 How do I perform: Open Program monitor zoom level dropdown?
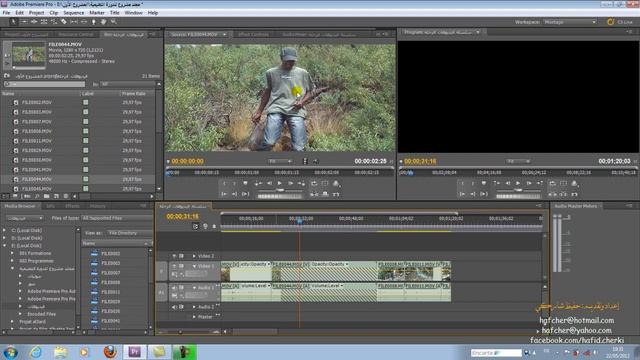(518, 161)
